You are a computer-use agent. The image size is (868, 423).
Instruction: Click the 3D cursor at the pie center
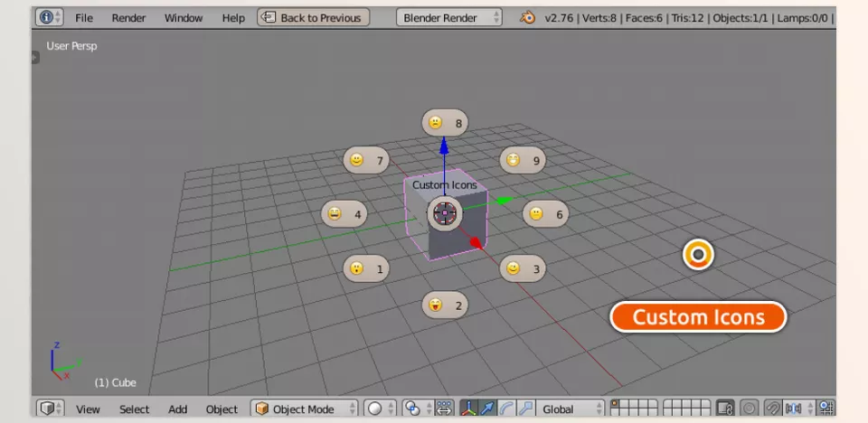[x=445, y=212]
